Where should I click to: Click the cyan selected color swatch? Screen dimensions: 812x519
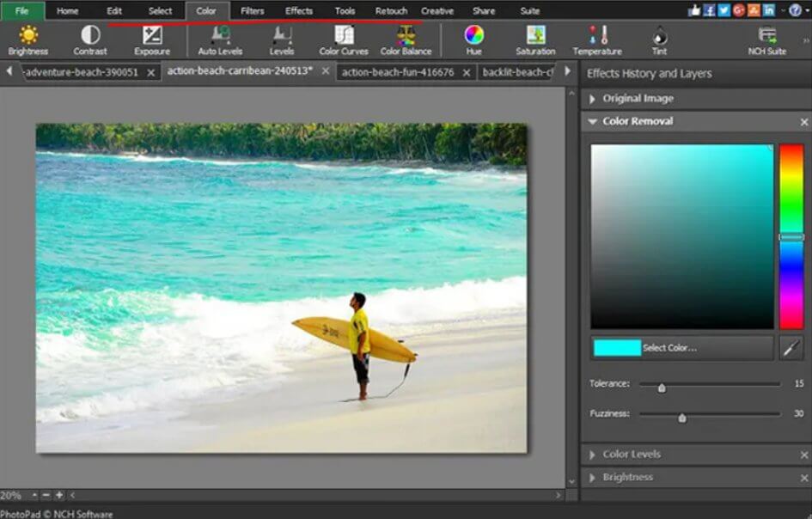coord(617,347)
